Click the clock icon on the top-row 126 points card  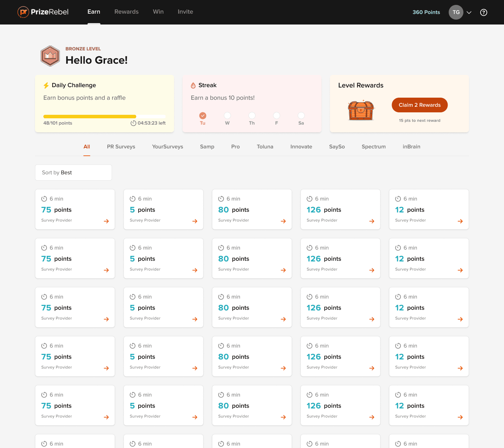[x=309, y=199]
